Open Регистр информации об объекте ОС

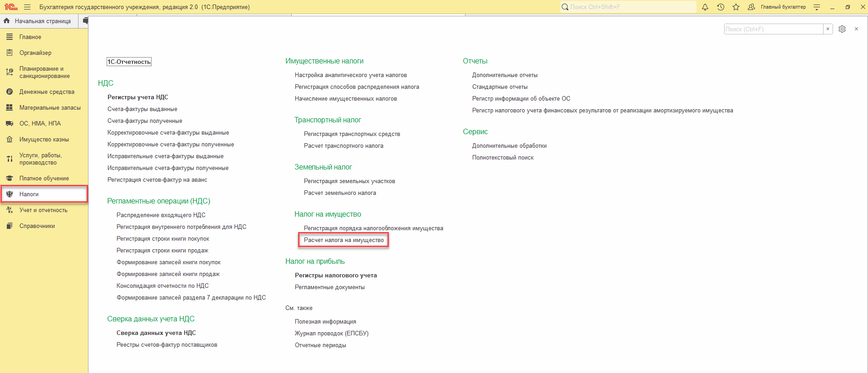pyautogui.click(x=521, y=98)
